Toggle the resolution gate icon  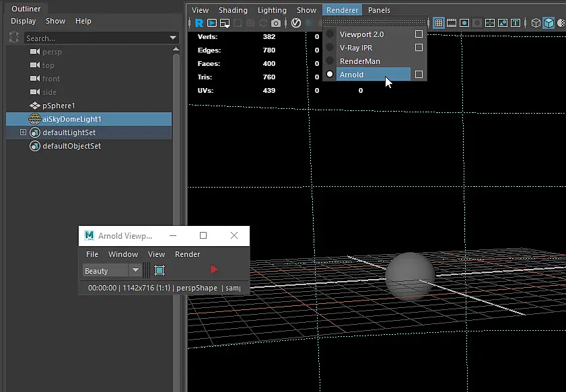point(464,23)
